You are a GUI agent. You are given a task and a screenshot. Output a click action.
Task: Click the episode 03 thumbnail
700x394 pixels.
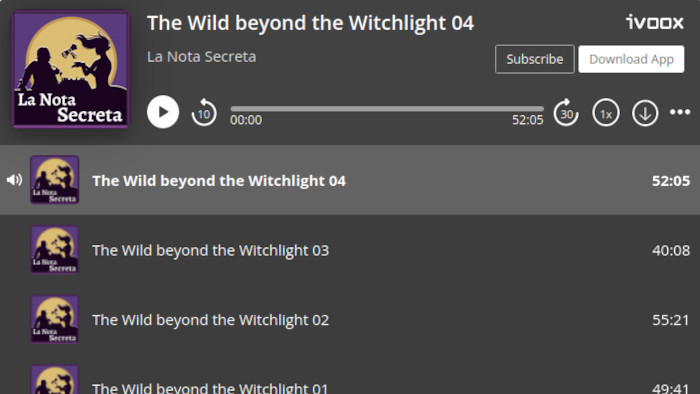click(54, 250)
